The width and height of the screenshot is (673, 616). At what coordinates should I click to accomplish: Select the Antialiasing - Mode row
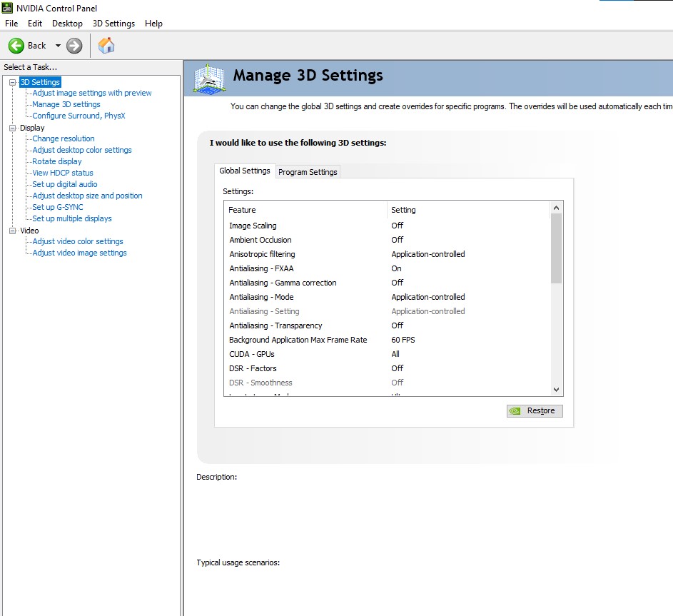coord(387,297)
